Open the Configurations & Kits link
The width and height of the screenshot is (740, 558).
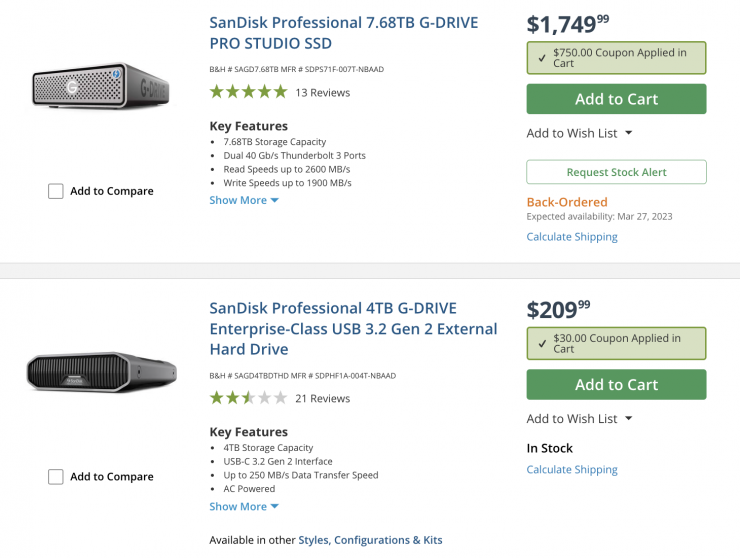[388, 540]
